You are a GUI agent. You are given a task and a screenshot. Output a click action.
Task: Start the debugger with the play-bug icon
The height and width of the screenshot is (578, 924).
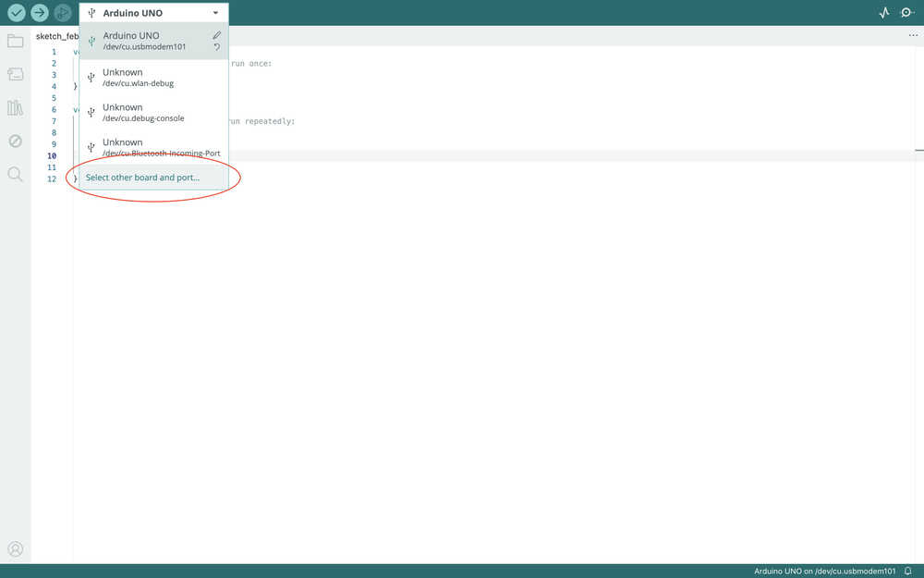[x=63, y=12]
